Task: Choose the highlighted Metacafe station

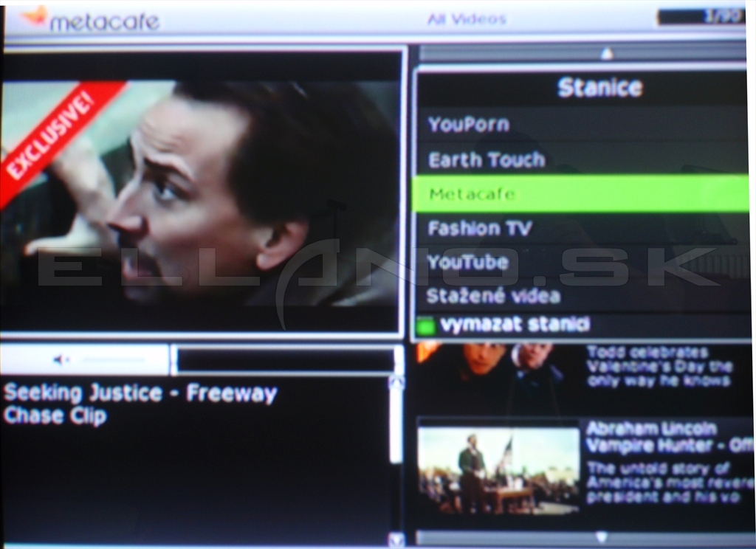Action: click(580, 194)
